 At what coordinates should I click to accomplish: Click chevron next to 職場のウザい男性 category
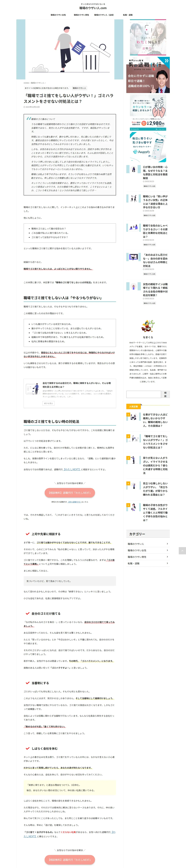coord(167,557)
